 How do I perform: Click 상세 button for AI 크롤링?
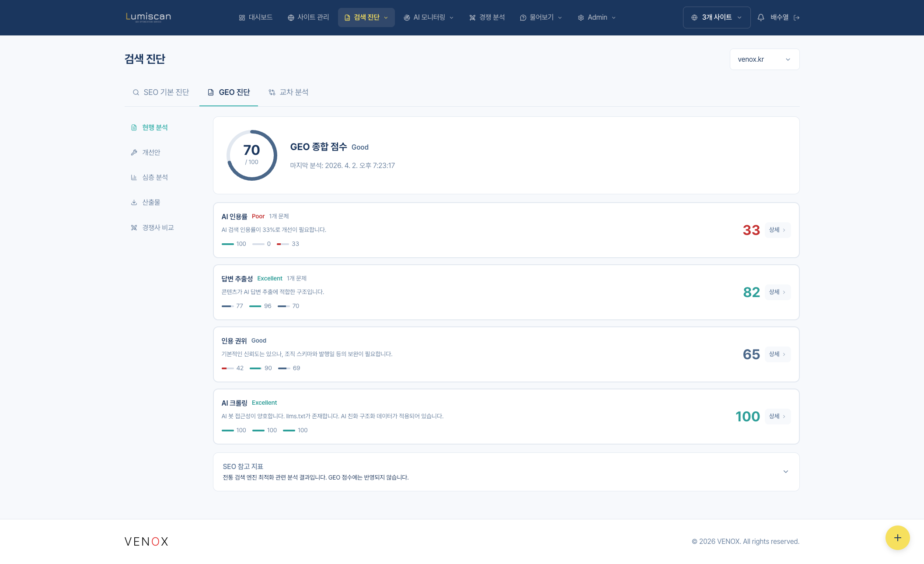point(777,416)
